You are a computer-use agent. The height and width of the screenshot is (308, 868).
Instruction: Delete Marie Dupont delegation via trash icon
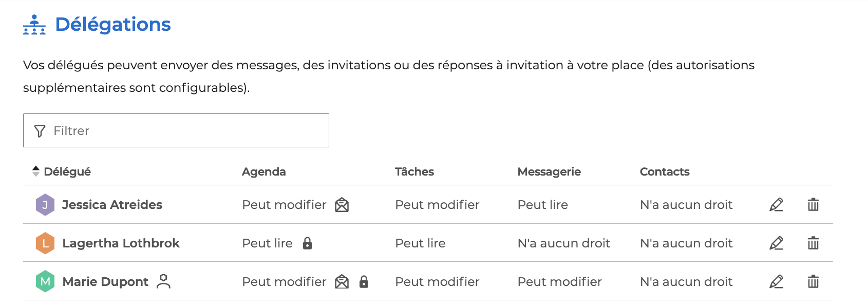pos(813,282)
